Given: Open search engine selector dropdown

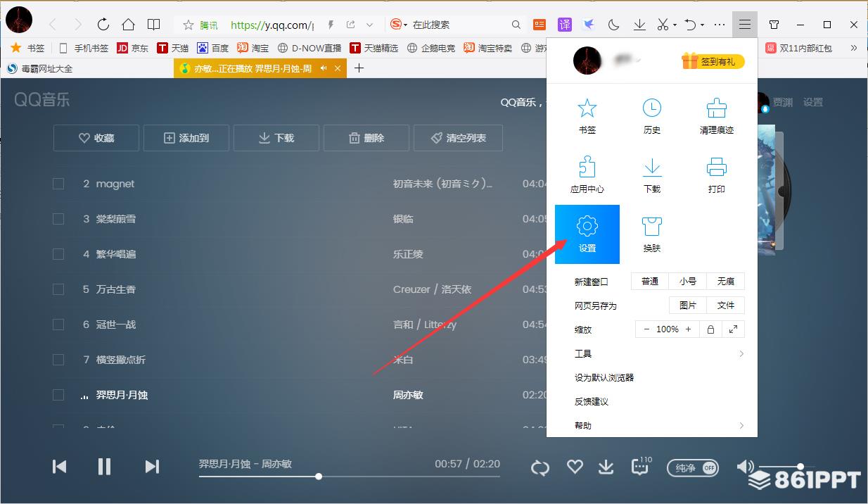Looking at the screenshot, I should [400, 25].
